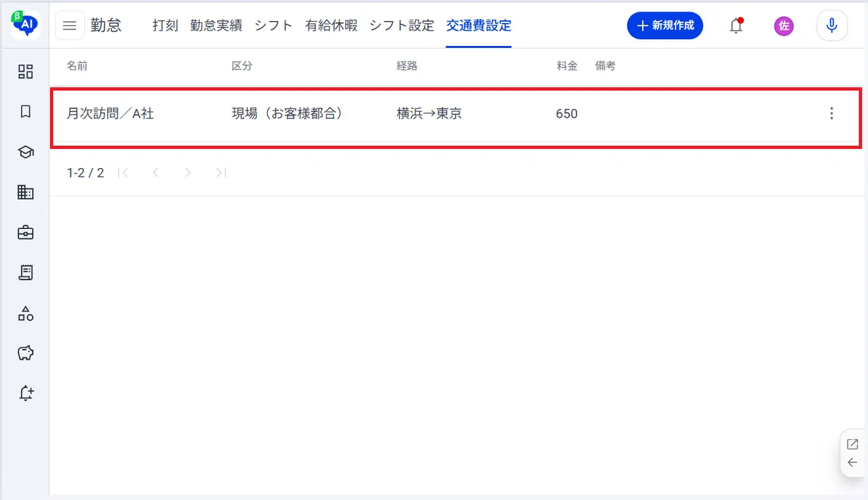Viewport: 868px width, 500px height.
Task: Click the 1-2 / 2 page count text
Action: tap(85, 173)
